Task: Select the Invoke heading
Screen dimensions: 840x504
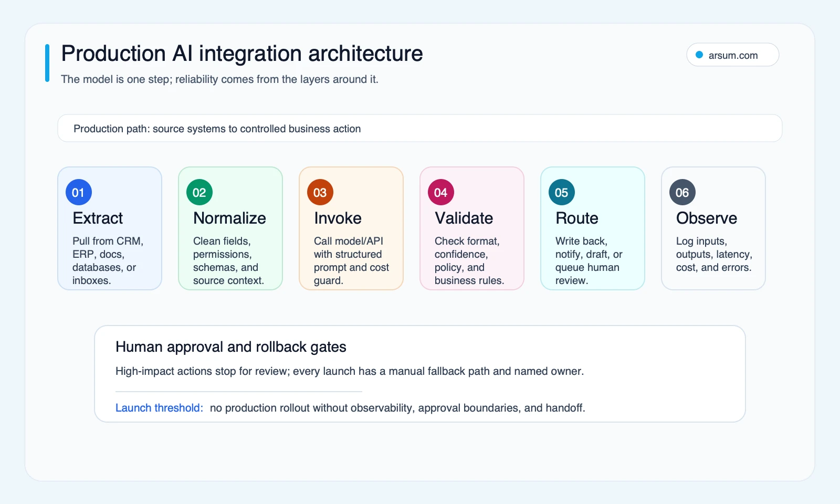Action: click(x=338, y=218)
